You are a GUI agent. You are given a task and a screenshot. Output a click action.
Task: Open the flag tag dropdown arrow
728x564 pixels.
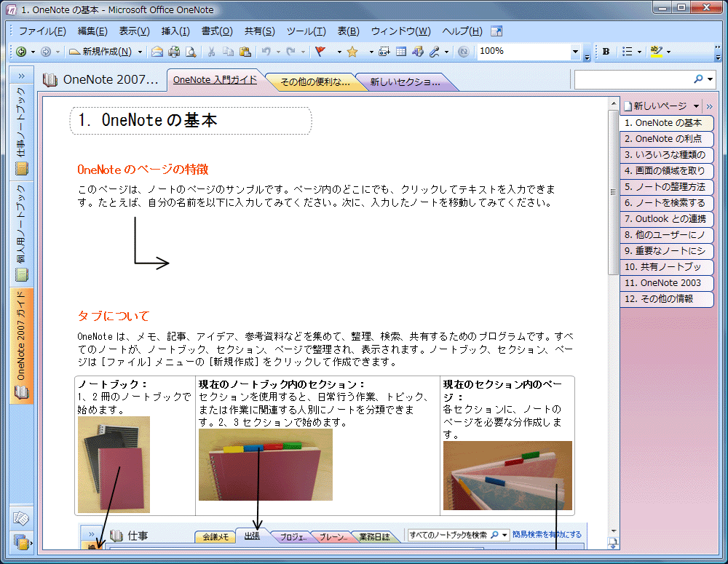click(339, 52)
